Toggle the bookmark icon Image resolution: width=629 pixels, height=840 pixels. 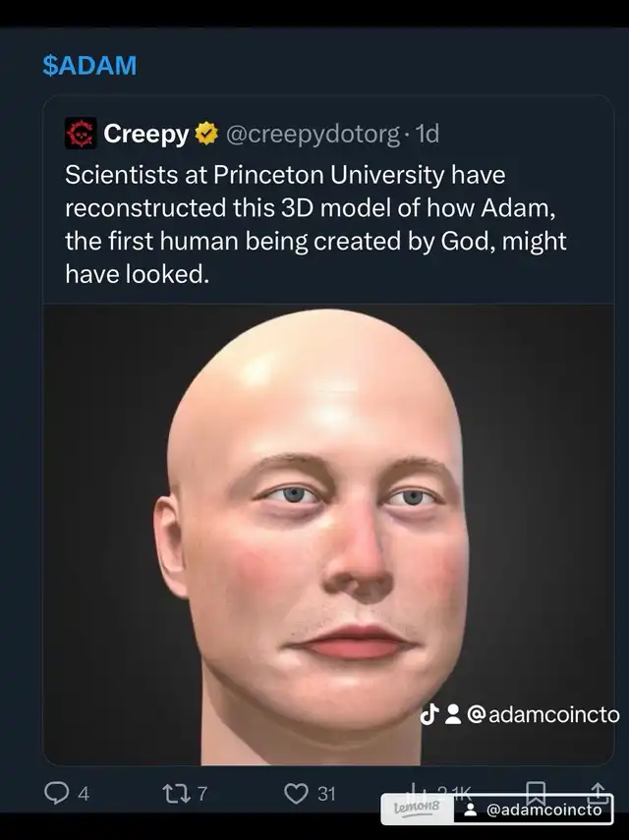click(536, 792)
